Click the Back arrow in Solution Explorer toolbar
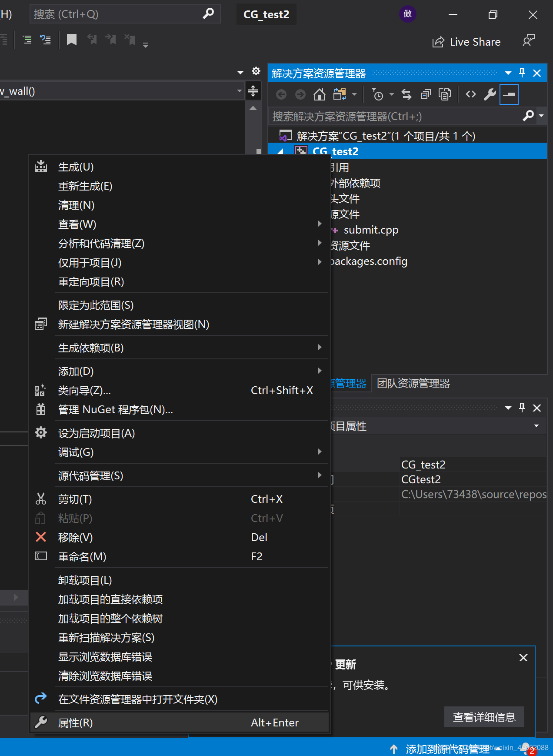This screenshot has width=553, height=756. click(281, 94)
